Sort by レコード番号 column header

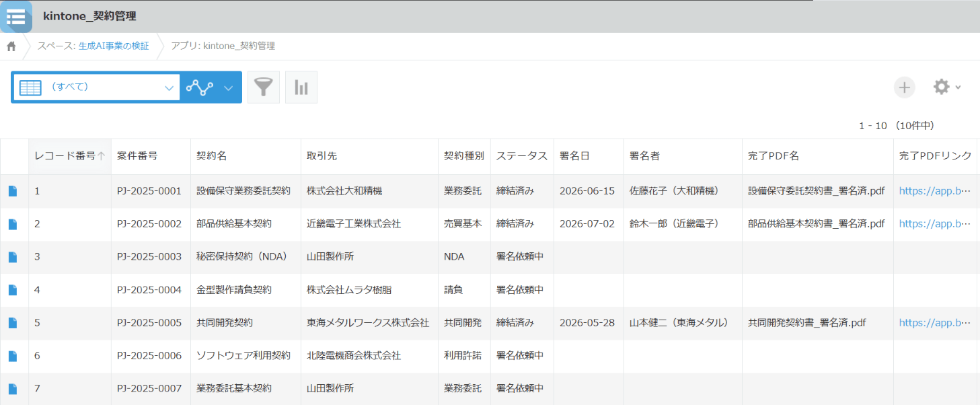click(x=70, y=156)
